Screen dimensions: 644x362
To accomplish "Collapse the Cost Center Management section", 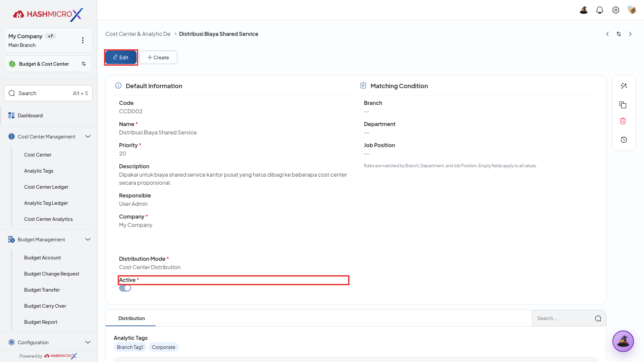I will coord(88,136).
